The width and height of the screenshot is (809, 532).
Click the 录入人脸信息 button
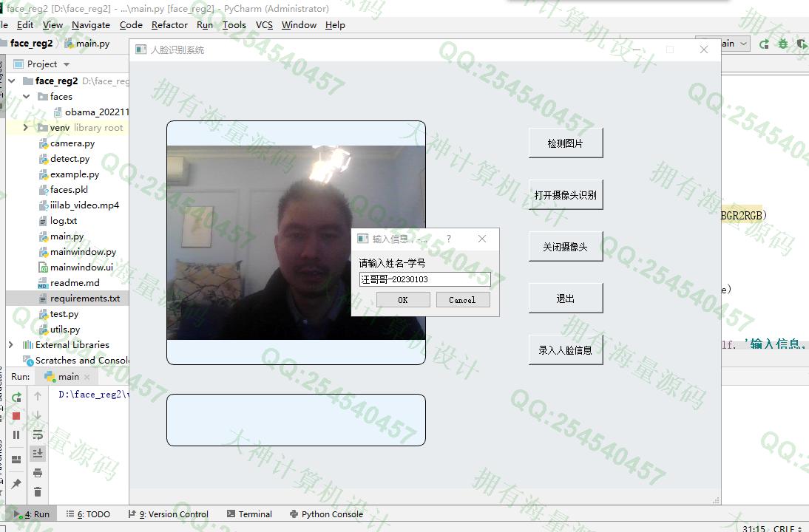[566, 350]
